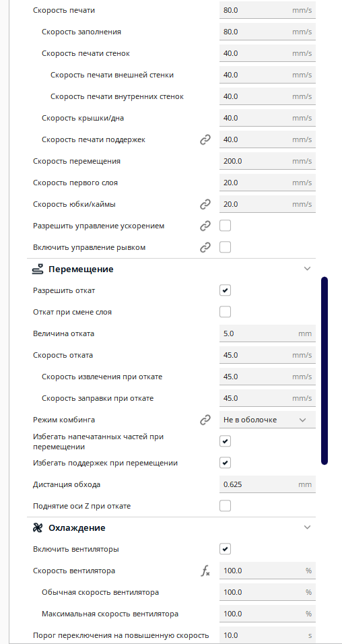
Task: Toggle Поднятие оси Z при откате checkbox
Action: (225, 506)
